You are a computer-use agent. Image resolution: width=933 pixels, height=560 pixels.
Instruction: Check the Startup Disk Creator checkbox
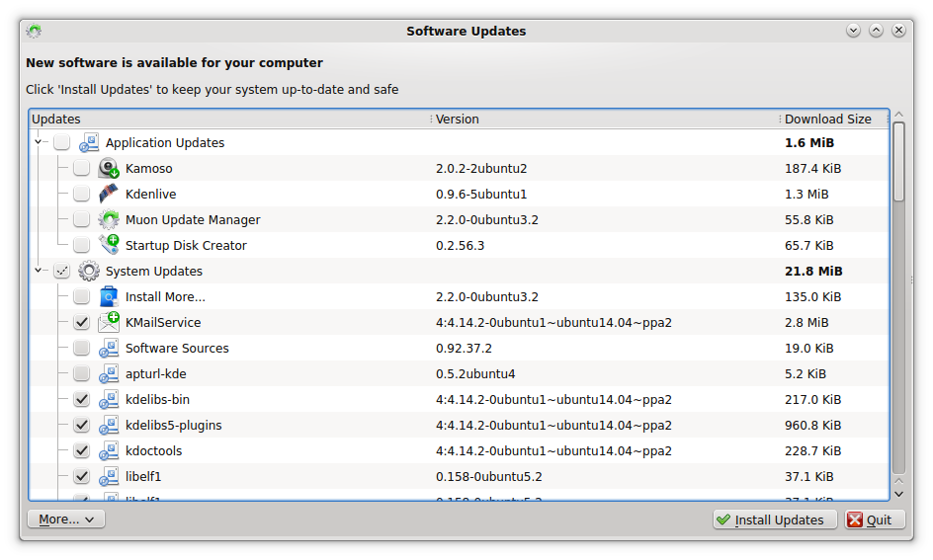81,245
